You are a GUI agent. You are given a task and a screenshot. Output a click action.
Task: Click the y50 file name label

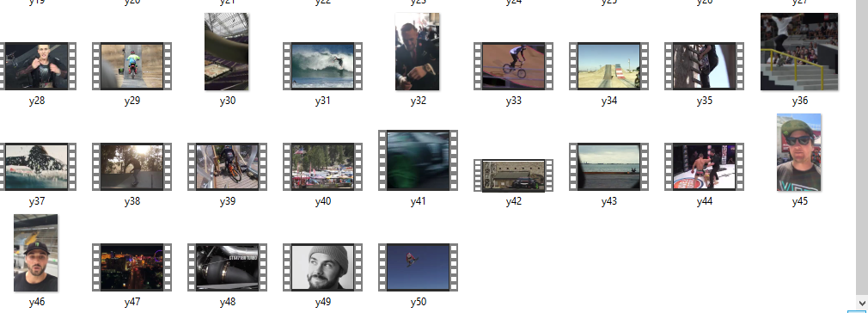(418, 302)
